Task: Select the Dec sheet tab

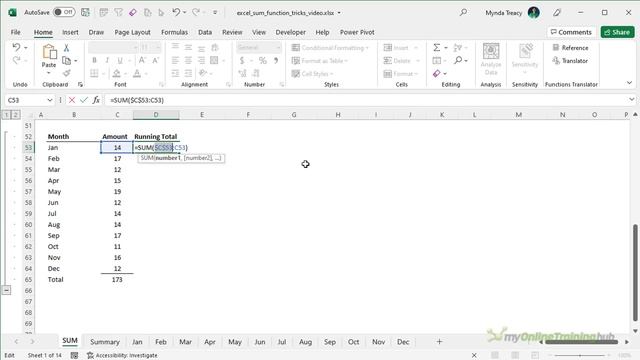Action: (x=403, y=342)
